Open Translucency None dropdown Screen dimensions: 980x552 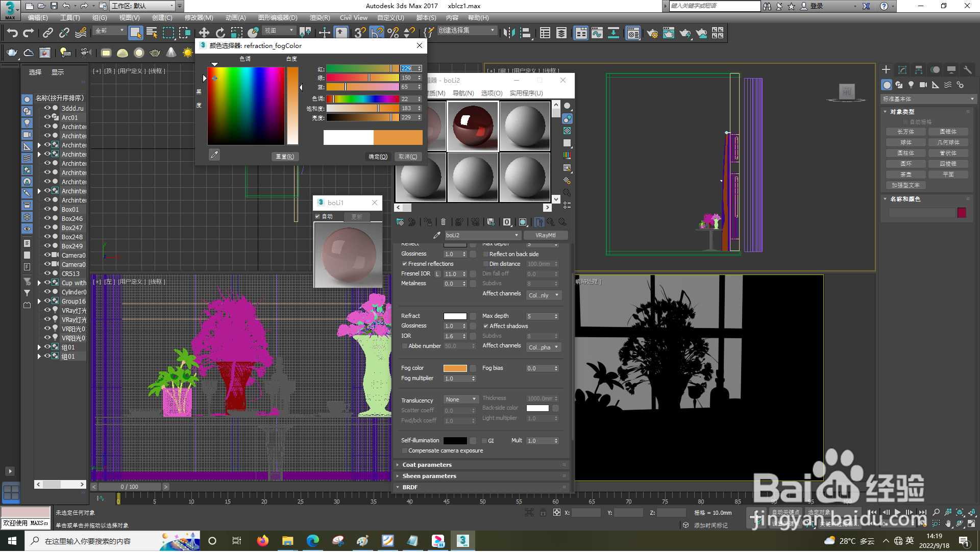(460, 400)
